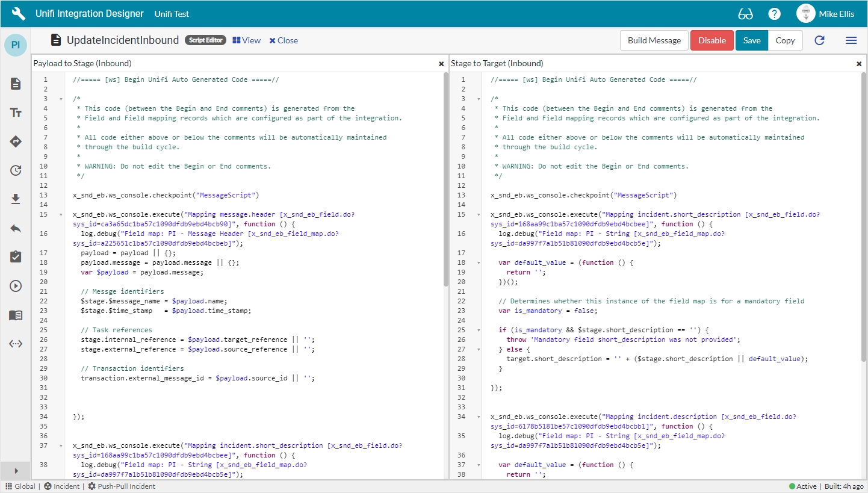Click the reply arrow icon in sidebar
This screenshot has width=868, height=493.
pos(16,228)
